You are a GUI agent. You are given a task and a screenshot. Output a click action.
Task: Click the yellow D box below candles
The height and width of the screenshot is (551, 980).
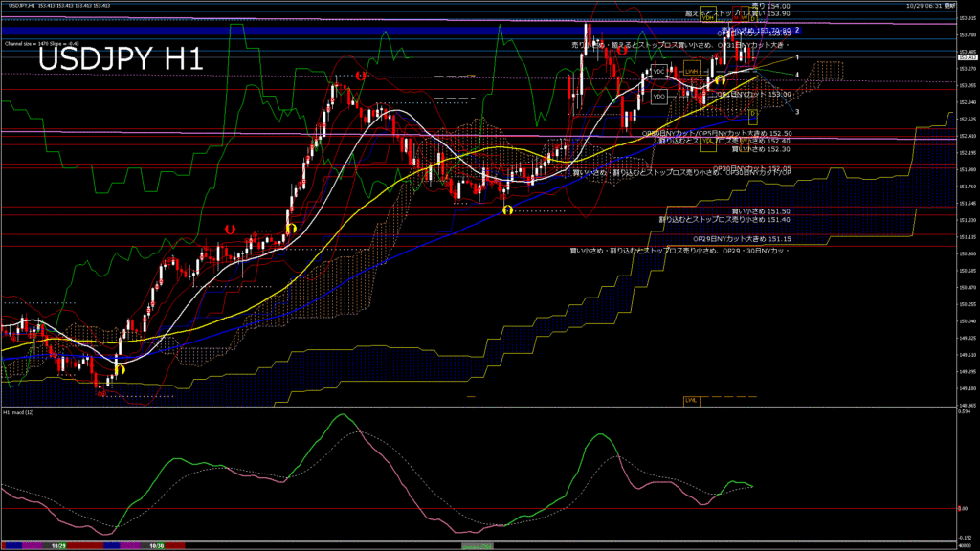tap(753, 116)
